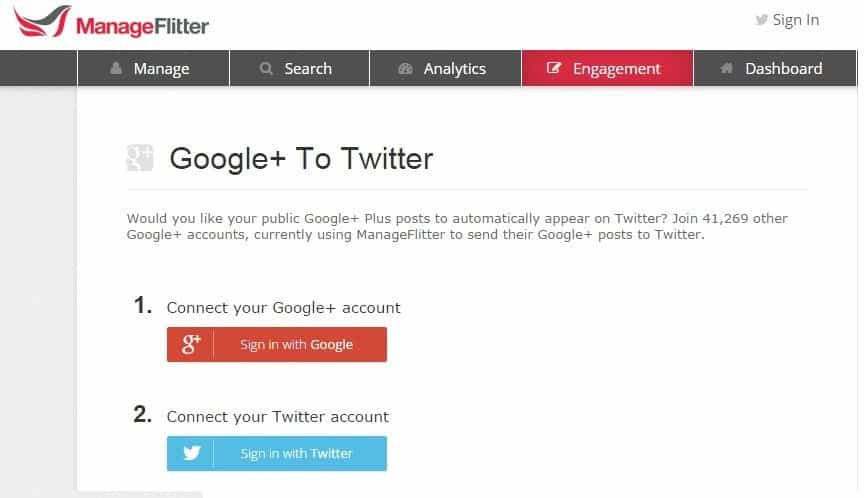Click the Google+ icon beside page heading
Image resolution: width=864 pixels, height=498 pixels.
click(x=140, y=158)
